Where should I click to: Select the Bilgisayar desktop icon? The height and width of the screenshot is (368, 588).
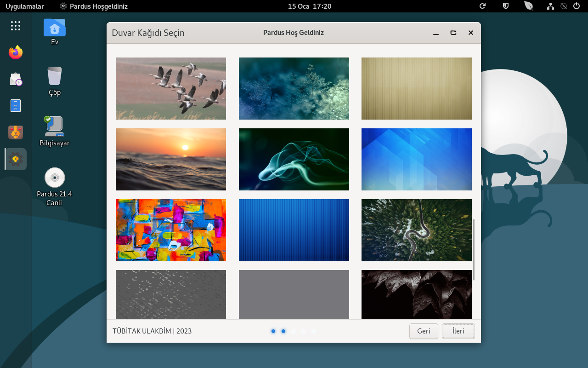click(55, 131)
